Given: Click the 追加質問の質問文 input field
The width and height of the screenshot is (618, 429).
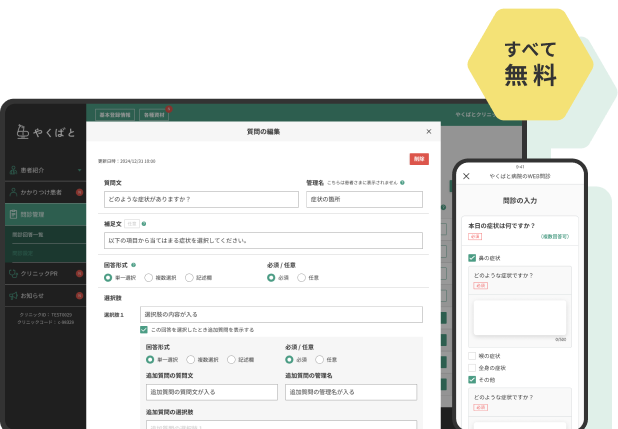Looking at the screenshot, I should [x=212, y=392].
